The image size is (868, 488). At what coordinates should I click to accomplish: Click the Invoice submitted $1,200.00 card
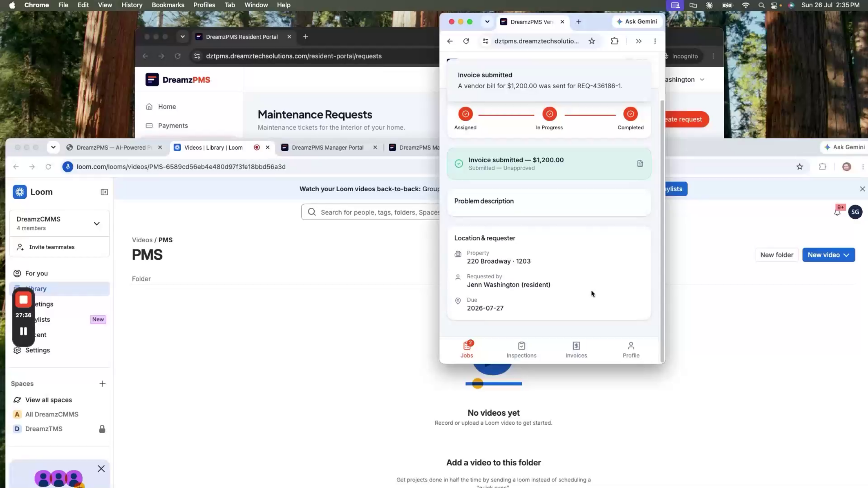[549, 164]
